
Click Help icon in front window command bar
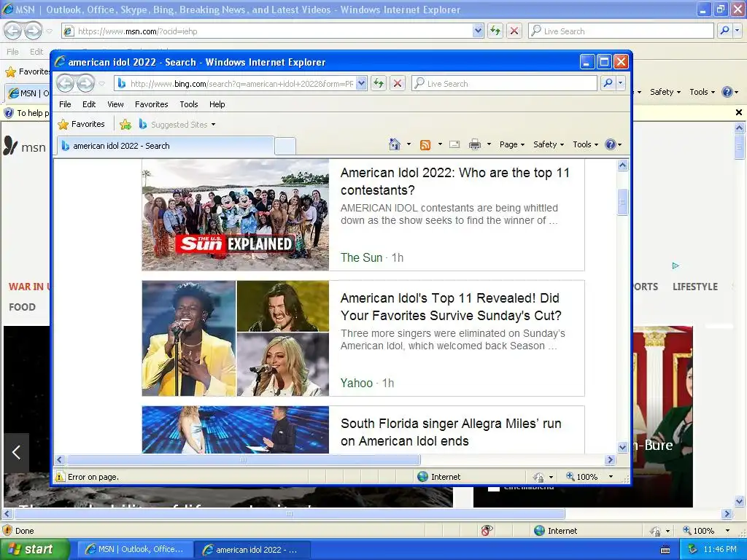point(611,144)
